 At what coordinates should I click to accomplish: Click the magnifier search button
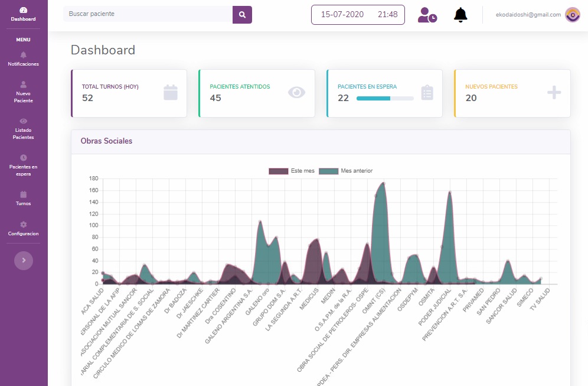pos(242,14)
